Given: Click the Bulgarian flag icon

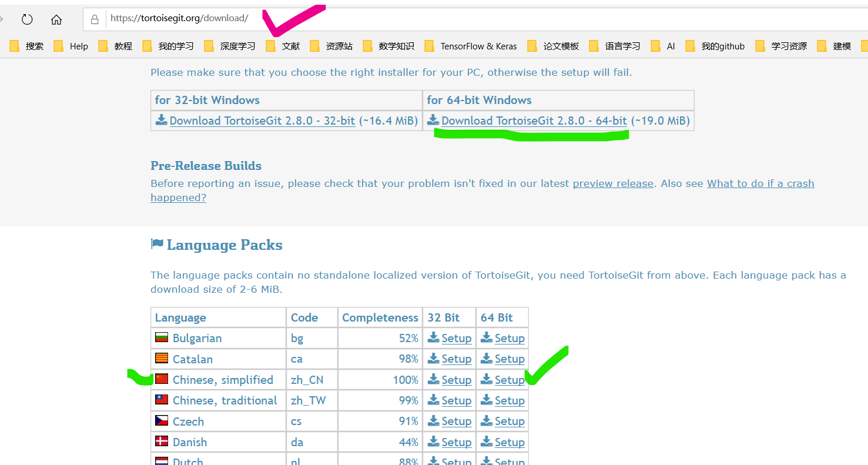Looking at the screenshot, I should tap(162, 337).
